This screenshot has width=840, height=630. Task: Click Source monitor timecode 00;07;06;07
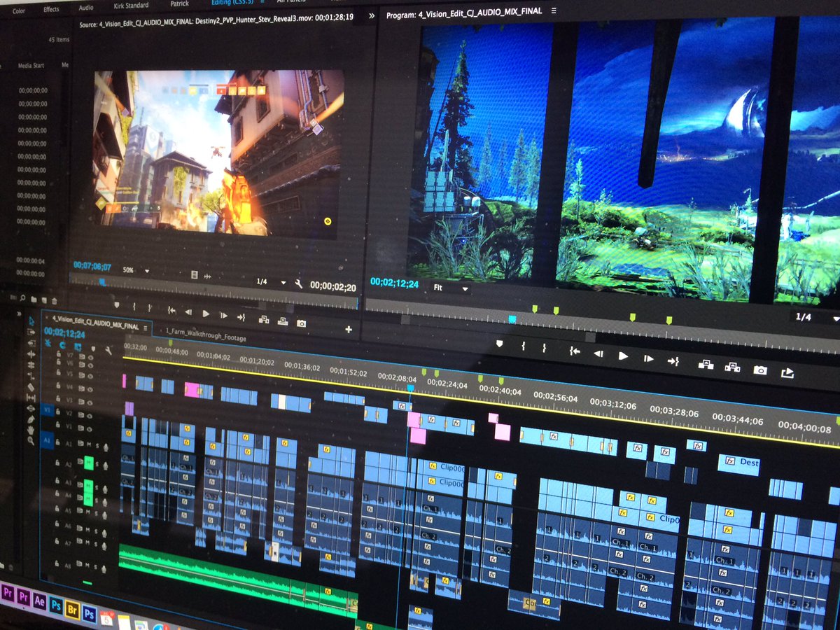point(92,266)
